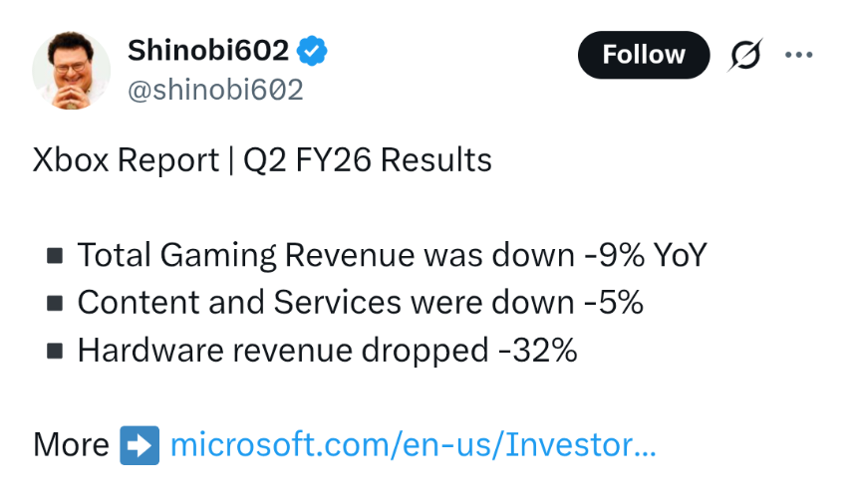
Task: Click the Shinobi602 display name
Action: 208,50
